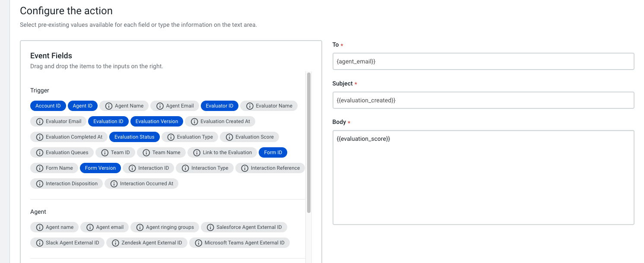Click into the To input field
The width and height of the screenshot is (644, 263).
coord(483,61)
